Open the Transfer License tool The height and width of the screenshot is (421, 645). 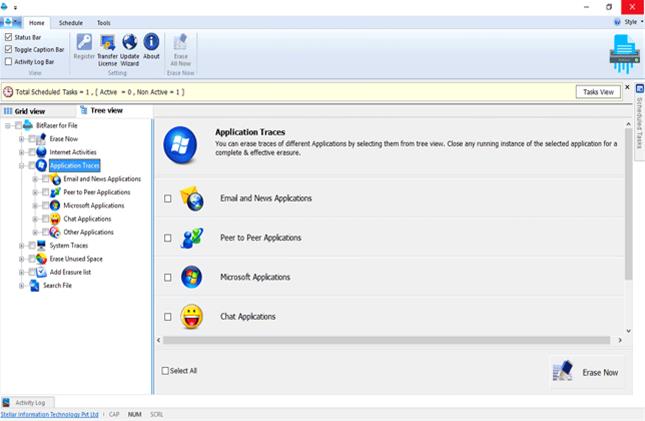coord(107,42)
